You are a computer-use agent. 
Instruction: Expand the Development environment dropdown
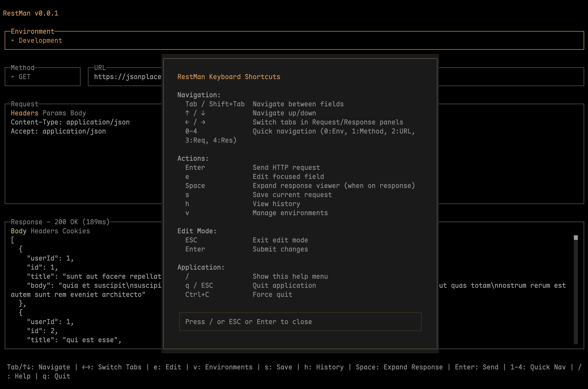coord(40,41)
